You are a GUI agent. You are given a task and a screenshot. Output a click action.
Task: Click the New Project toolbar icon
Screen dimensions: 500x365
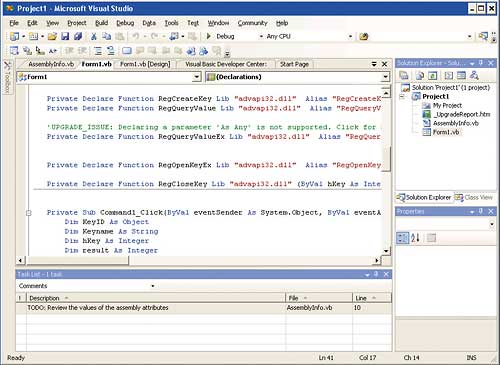tap(14, 36)
